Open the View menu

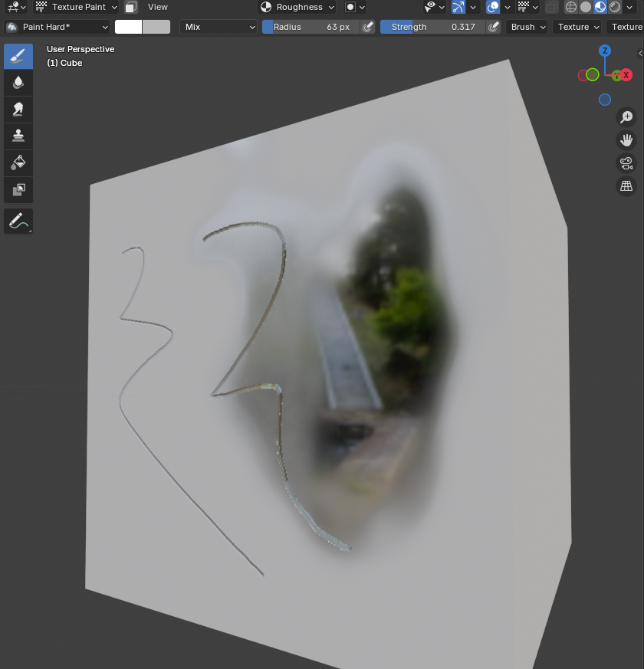pyautogui.click(x=158, y=7)
